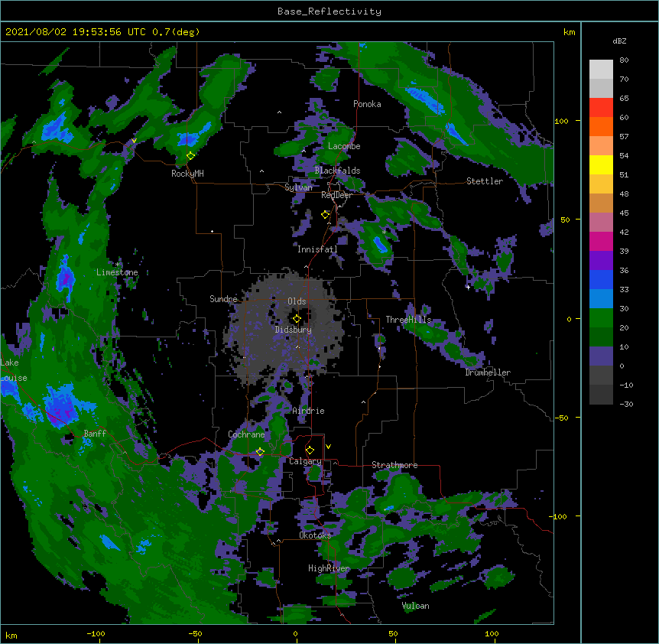Select the slate purple 0 dBZ legend color
Screen dimensions: 659x644
click(x=601, y=356)
